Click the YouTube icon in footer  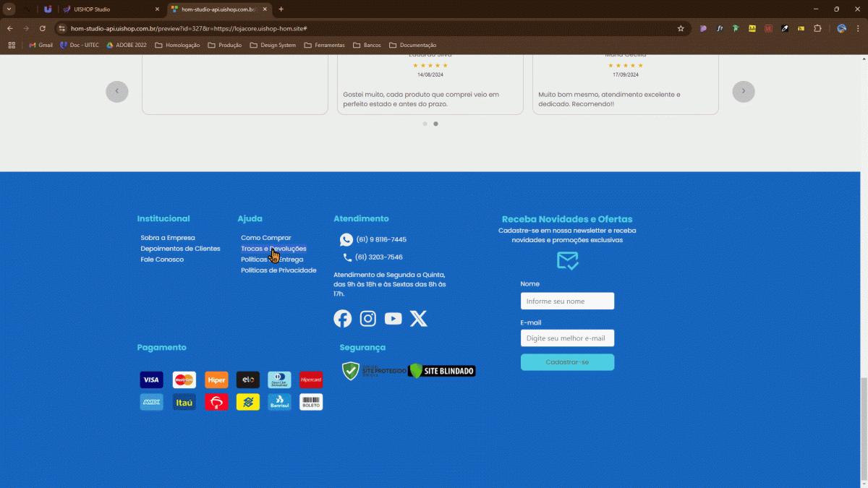point(393,319)
